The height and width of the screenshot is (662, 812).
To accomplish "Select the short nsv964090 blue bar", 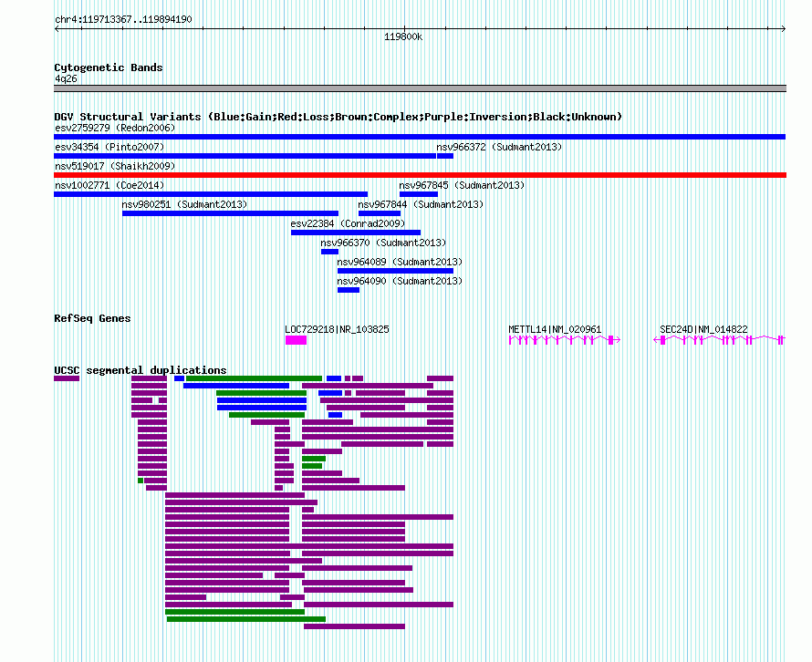I will (x=349, y=290).
